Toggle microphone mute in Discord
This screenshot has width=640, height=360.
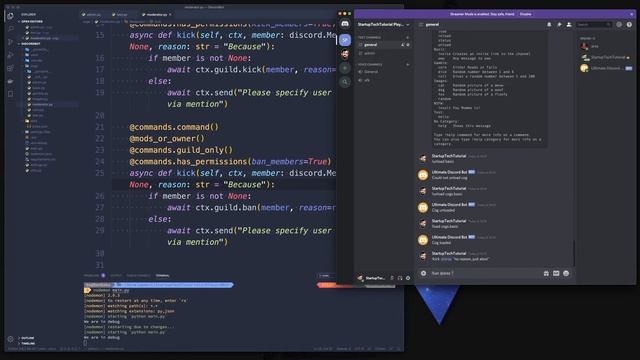tap(392, 278)
